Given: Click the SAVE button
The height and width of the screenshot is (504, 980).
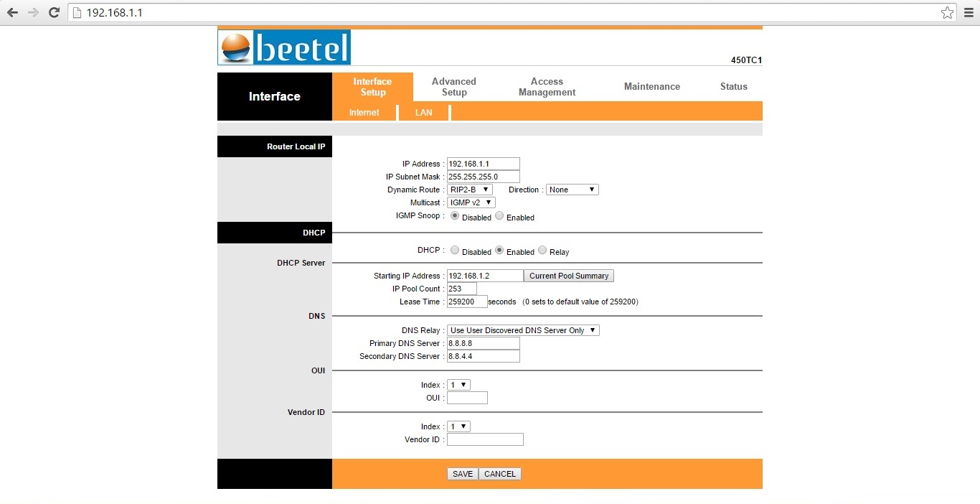Looking at the screenshot, I should tap(463, 474).
